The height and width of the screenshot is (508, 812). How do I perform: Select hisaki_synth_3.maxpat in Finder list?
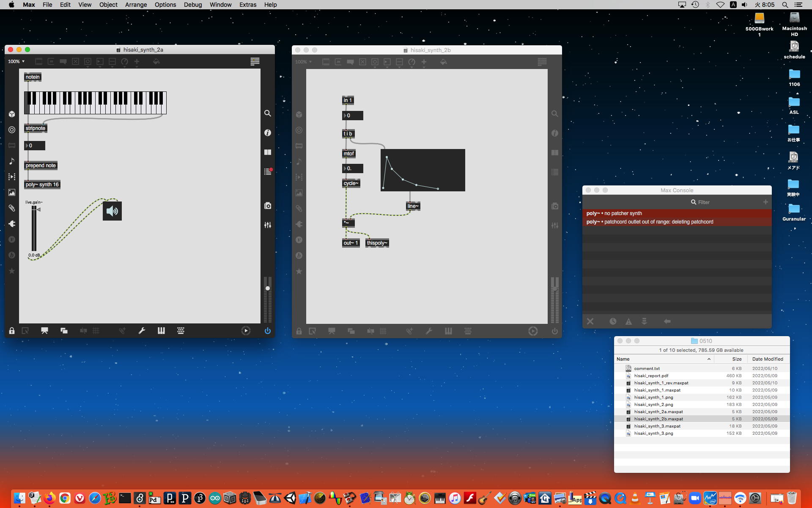point(657,426)
